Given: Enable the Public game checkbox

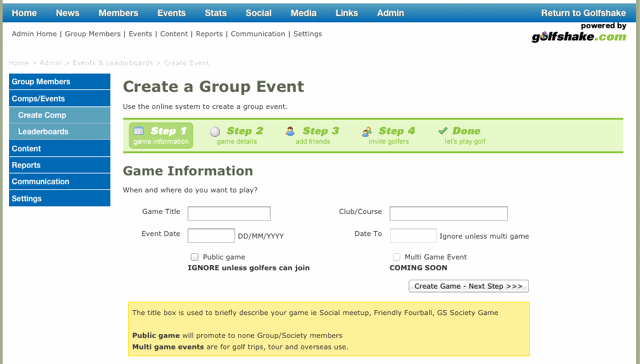Looking at the screenshot, I should [x=194, y=257].
